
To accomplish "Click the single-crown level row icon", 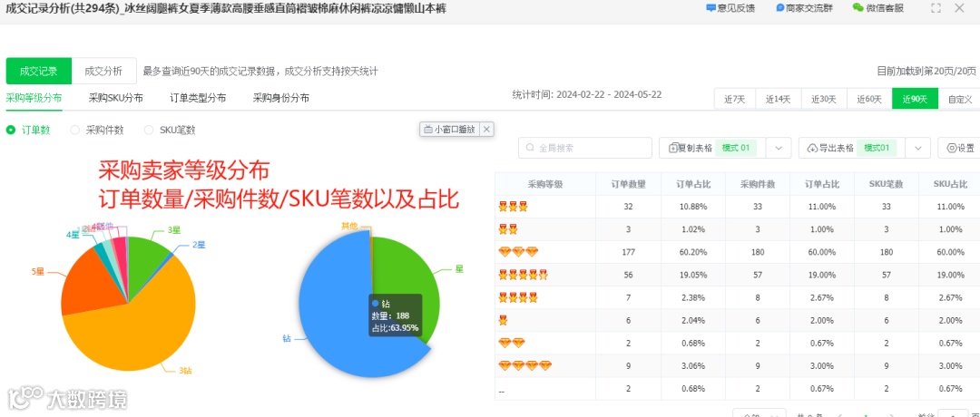I will (503, 320).
